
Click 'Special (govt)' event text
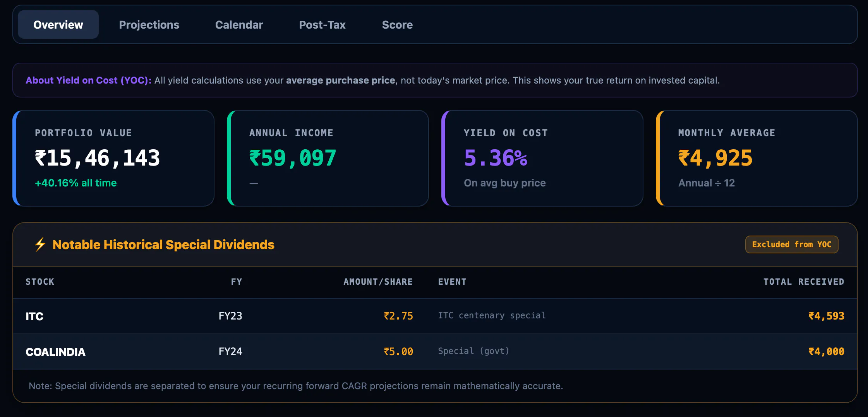click(x=473, y=351)
